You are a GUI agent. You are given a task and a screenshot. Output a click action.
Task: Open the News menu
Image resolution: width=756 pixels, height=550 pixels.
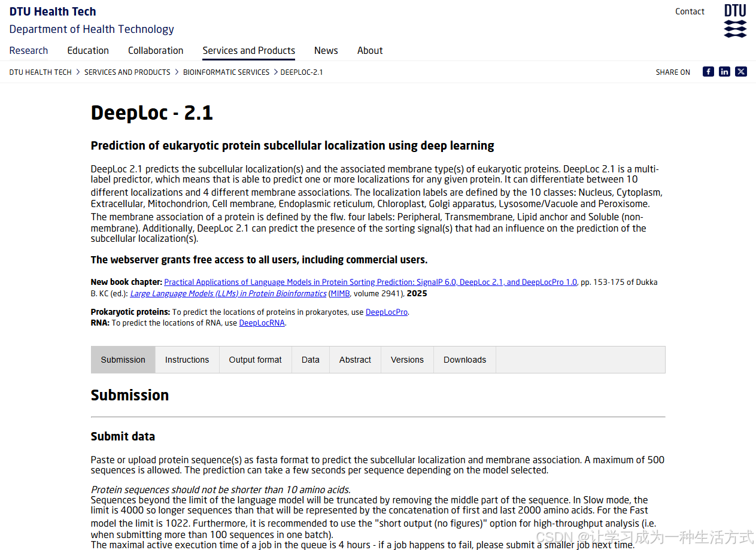click(326, 51)
